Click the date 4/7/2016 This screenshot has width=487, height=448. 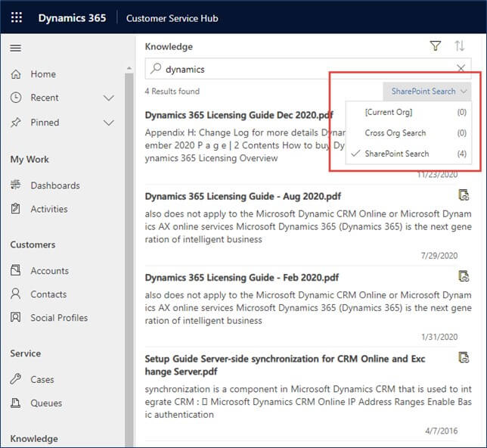click(442, 431)
